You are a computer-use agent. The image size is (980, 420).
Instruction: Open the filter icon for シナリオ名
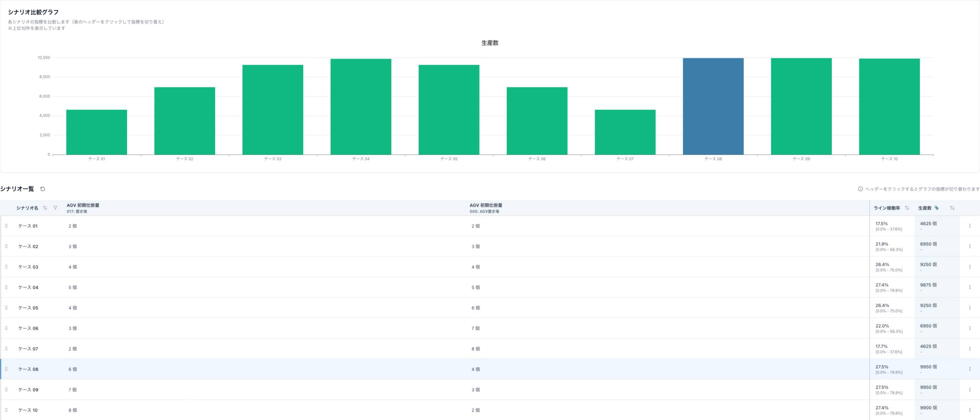pos(56,208)
